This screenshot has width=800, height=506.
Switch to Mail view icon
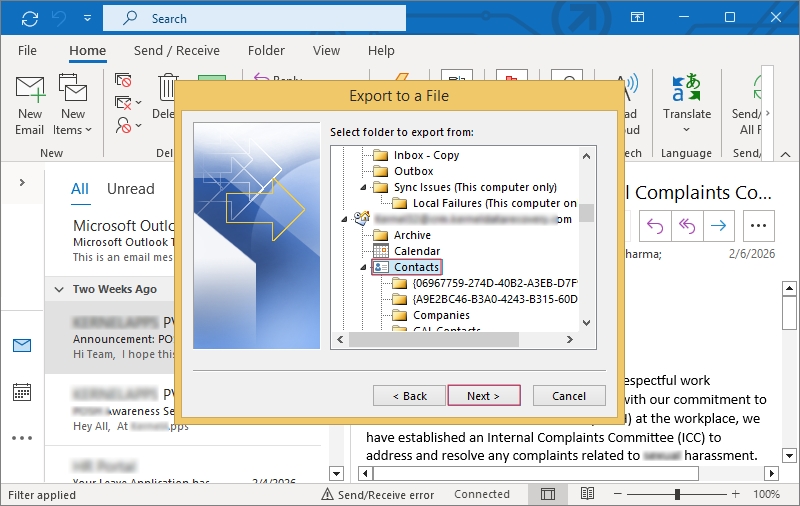tap(22, 346)
